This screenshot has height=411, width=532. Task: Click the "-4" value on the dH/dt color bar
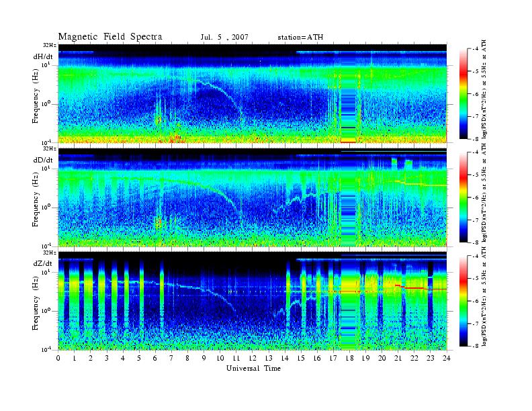[x=475, y=49]
